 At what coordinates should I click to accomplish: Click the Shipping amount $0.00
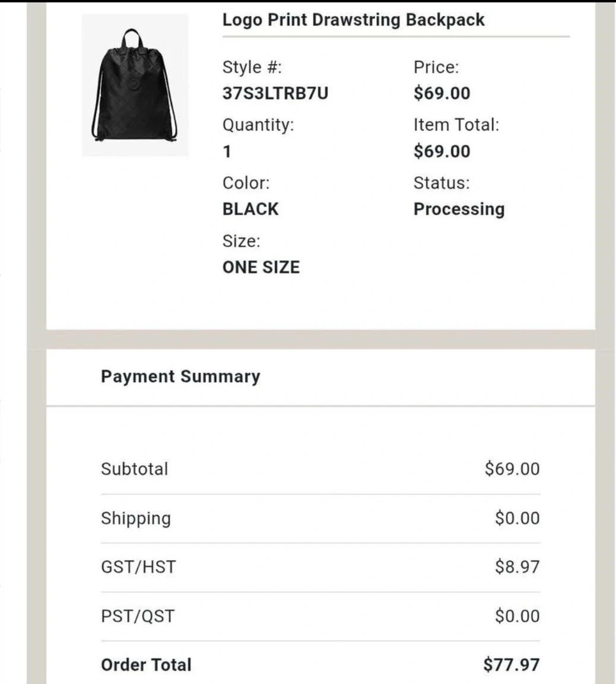[x=517, y=518]
